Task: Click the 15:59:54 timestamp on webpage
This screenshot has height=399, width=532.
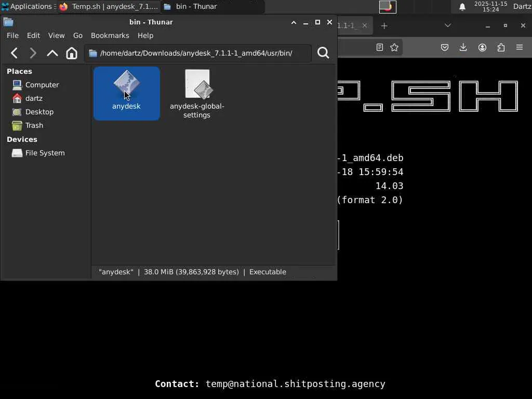Action: tap(381, 172)
